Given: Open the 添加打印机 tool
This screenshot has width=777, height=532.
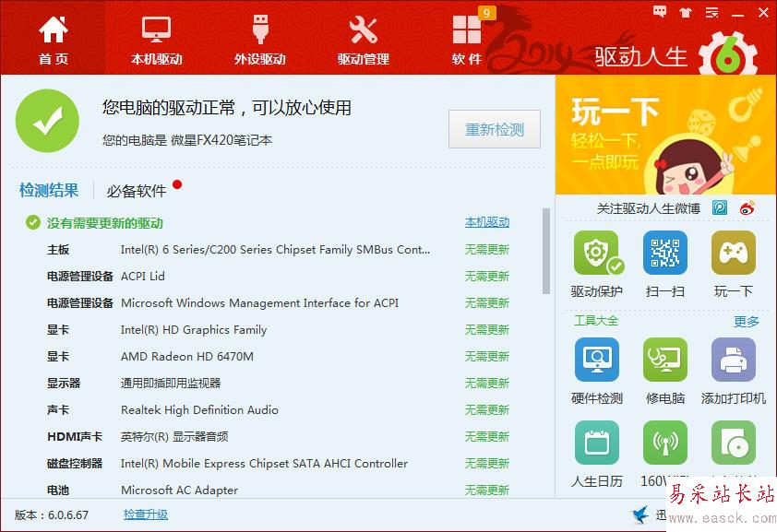Looking at the screenshot, I should 734,360.
